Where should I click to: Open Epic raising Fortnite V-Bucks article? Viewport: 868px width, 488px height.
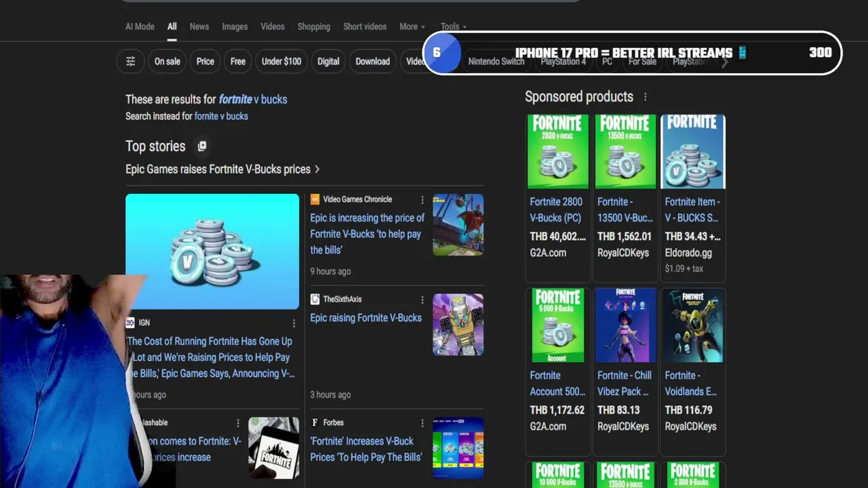click(366, 318)
